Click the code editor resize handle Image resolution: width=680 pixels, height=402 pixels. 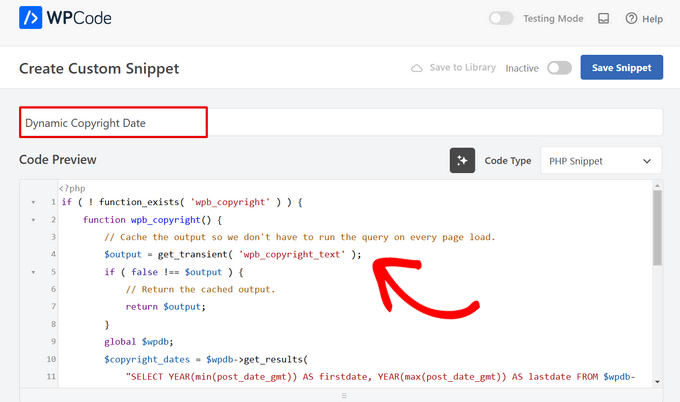344,395
